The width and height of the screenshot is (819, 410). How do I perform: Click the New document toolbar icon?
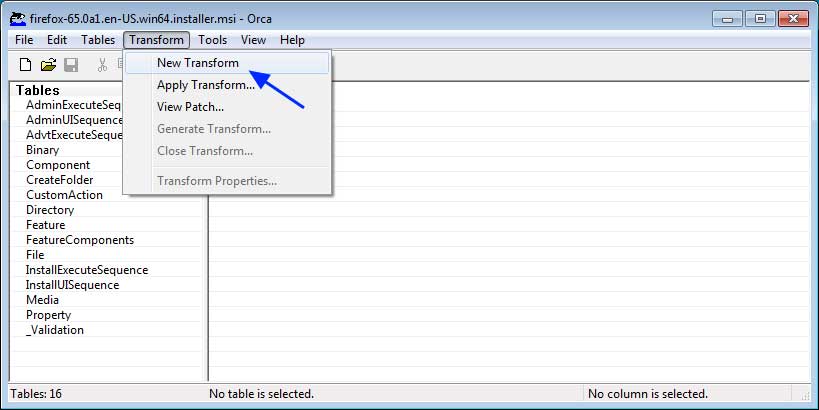[x=25, y=65]
